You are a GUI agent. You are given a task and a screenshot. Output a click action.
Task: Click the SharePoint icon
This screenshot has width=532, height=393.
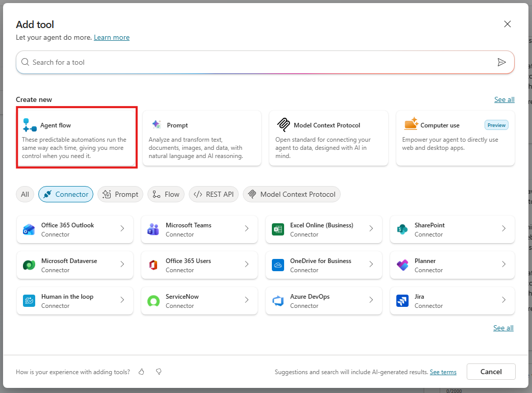pos(402,229)
